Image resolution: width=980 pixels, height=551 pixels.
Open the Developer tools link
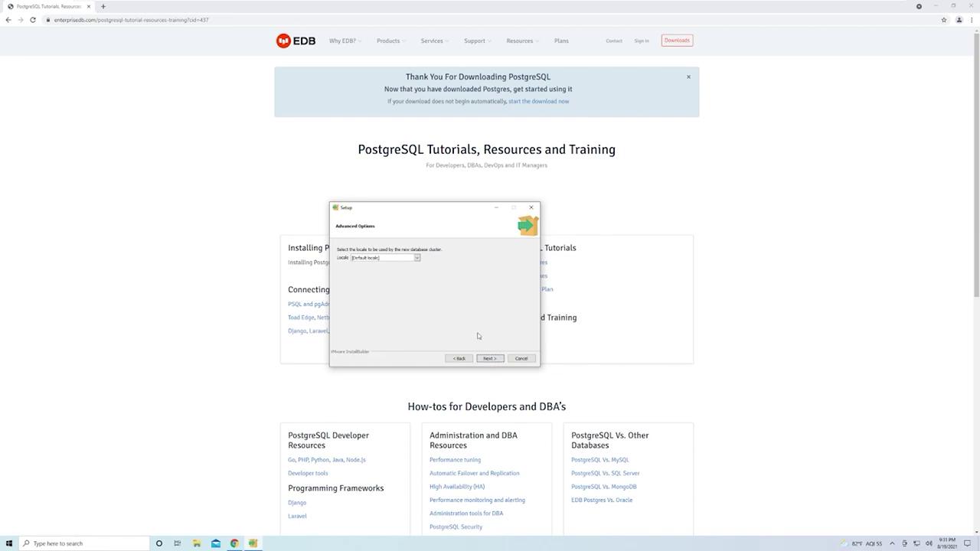pos(308,473)
